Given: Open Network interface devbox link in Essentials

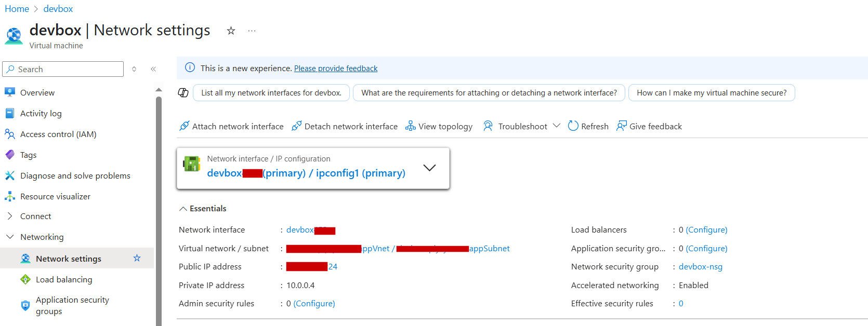Looking at the screenshot, I should pos(311,229).
